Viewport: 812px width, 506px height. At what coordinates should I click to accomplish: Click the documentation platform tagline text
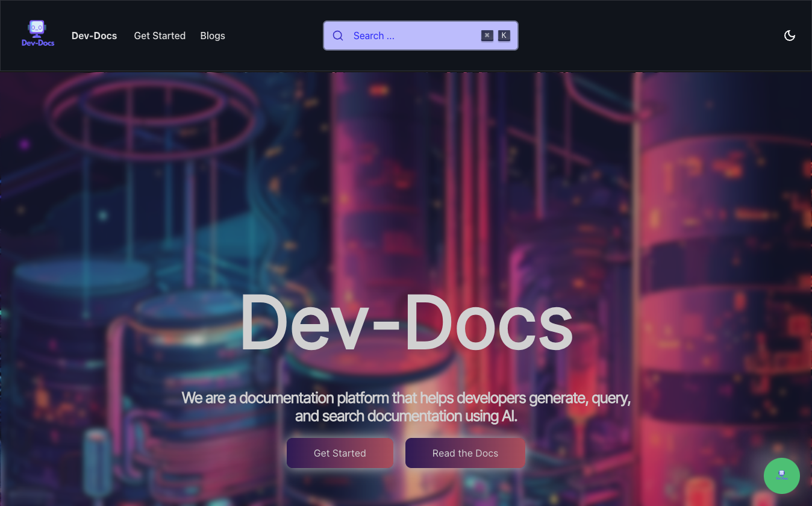(x=405, y=407)
